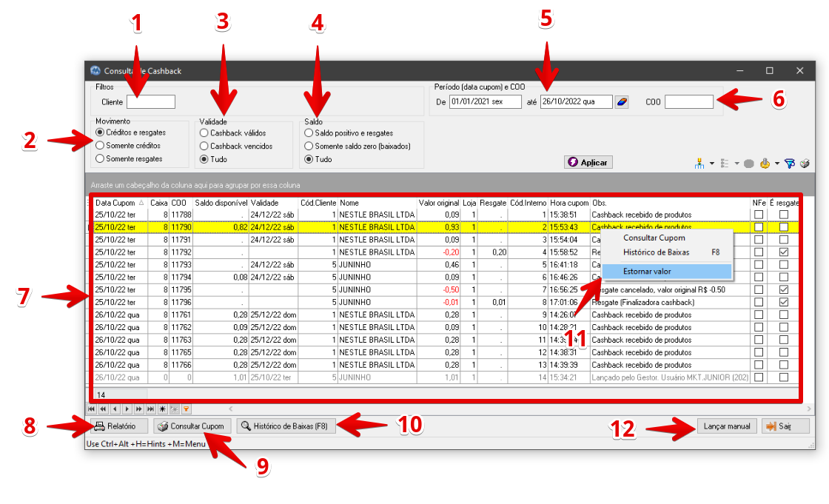The height and width of the screenshot is (504, 829).
Task: Open the dropdown arrow next to the joystick icon
Action: pyautogui.click(x=777, y=164)
